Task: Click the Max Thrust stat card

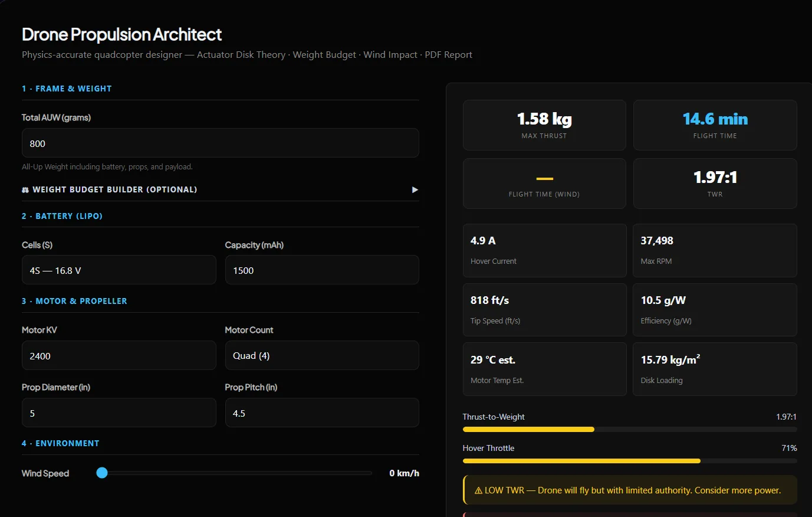Action: pos(544,125)
